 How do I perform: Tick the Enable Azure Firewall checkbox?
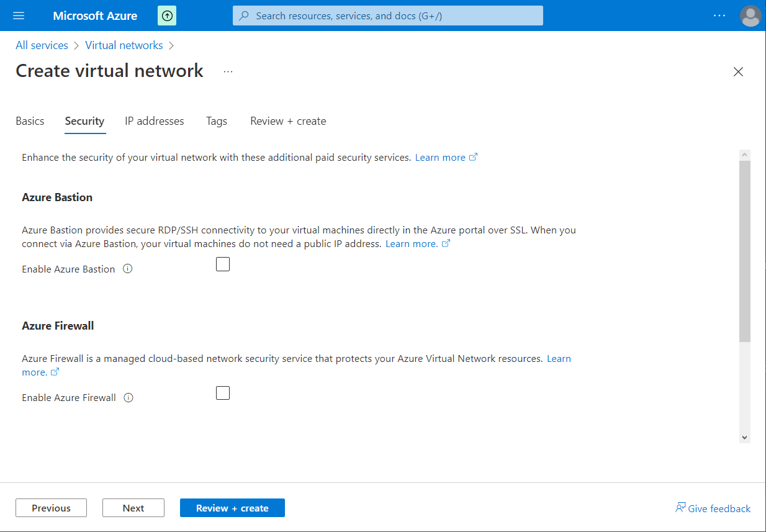click(223, 393)
